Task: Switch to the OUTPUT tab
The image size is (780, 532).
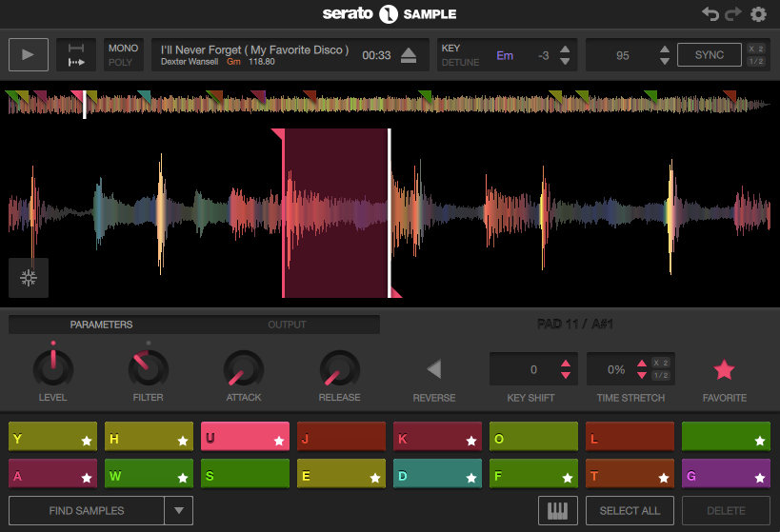Action: pyautogui.click(x=287, y=325)
